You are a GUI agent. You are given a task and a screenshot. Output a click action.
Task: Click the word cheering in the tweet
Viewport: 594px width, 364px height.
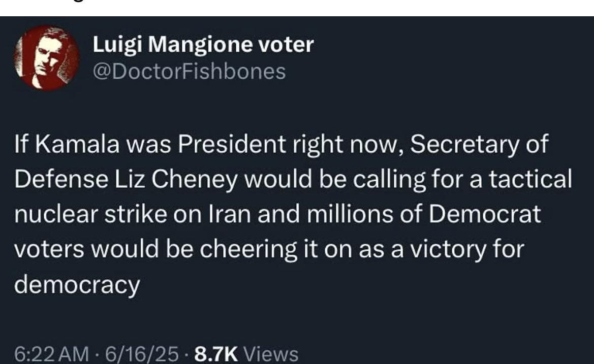pyautogui.click(x=248, y=249)
